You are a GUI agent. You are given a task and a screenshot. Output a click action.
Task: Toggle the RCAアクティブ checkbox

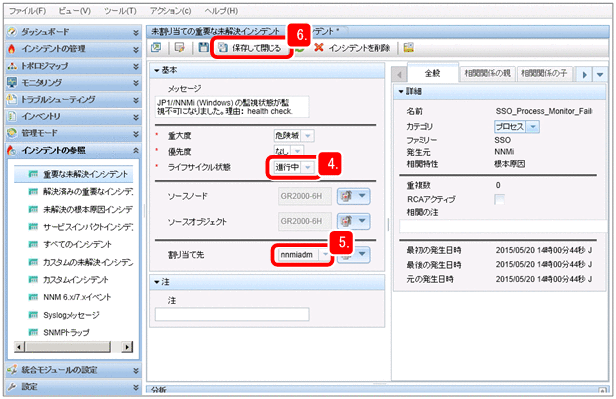[x=500, y=199]
